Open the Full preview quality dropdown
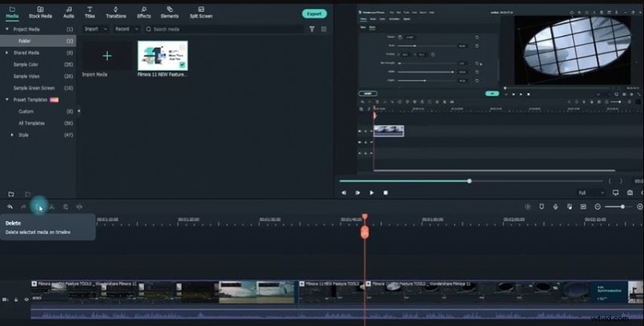 pos(591,192)
